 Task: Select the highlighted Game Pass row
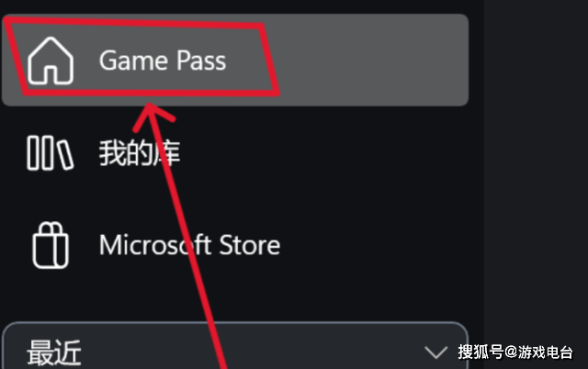[235, 60]
